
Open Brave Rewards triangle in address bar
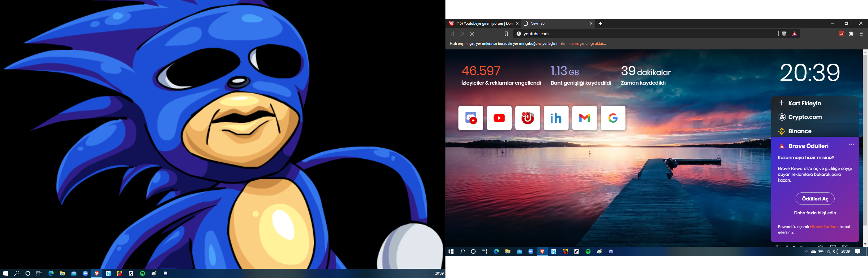795,34
